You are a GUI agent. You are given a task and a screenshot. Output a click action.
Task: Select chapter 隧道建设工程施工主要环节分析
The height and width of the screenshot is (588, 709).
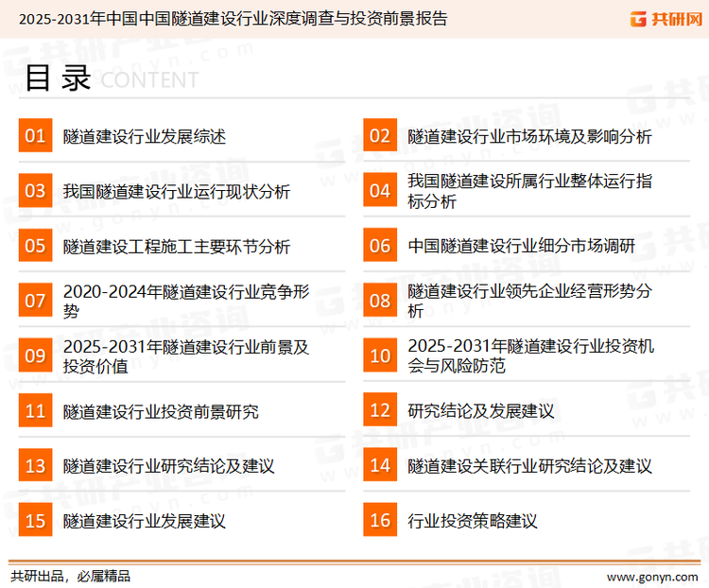coord(177,247)
